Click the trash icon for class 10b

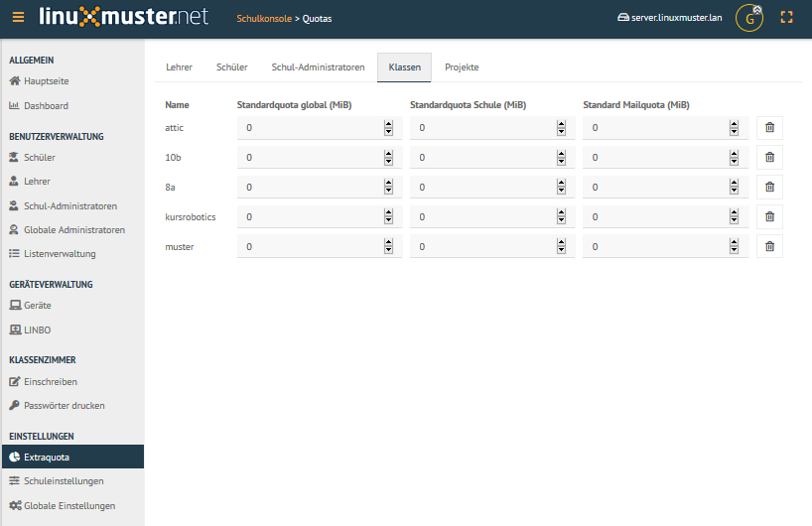tap(769, 157)
